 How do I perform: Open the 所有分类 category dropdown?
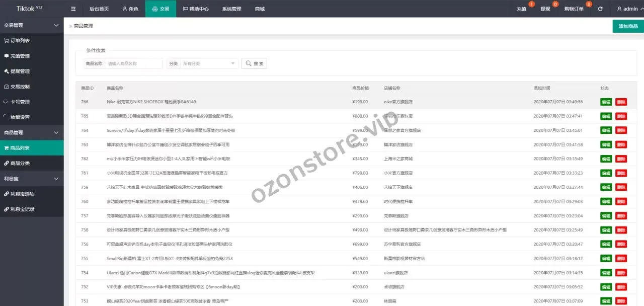209,63
